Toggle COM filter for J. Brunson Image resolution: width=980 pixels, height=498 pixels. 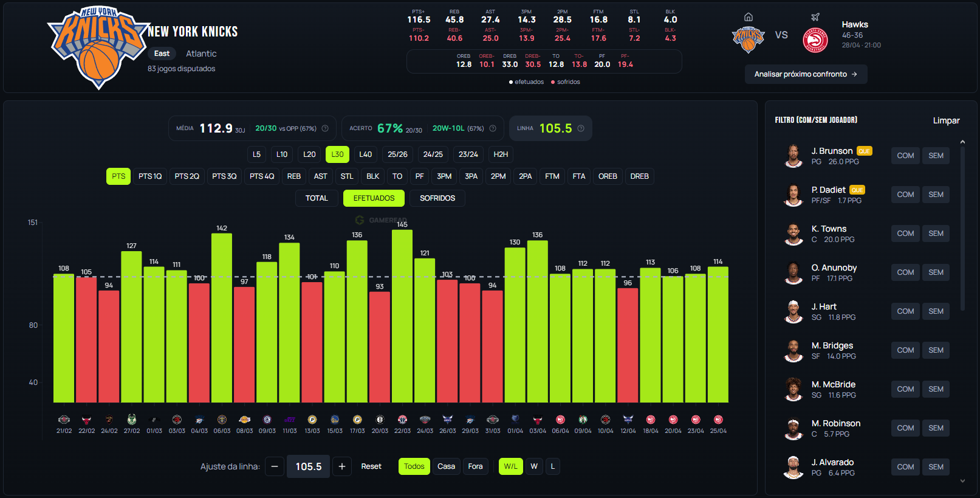click(905, 156)
